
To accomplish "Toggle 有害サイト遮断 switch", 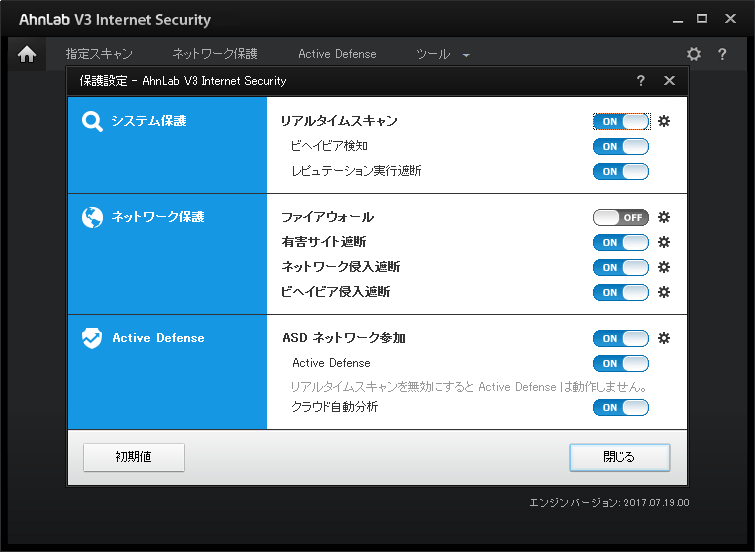I will (621, 242).
